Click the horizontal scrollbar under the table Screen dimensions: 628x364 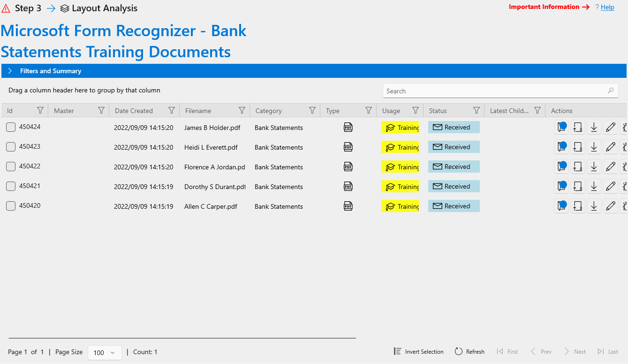(182, 338)
